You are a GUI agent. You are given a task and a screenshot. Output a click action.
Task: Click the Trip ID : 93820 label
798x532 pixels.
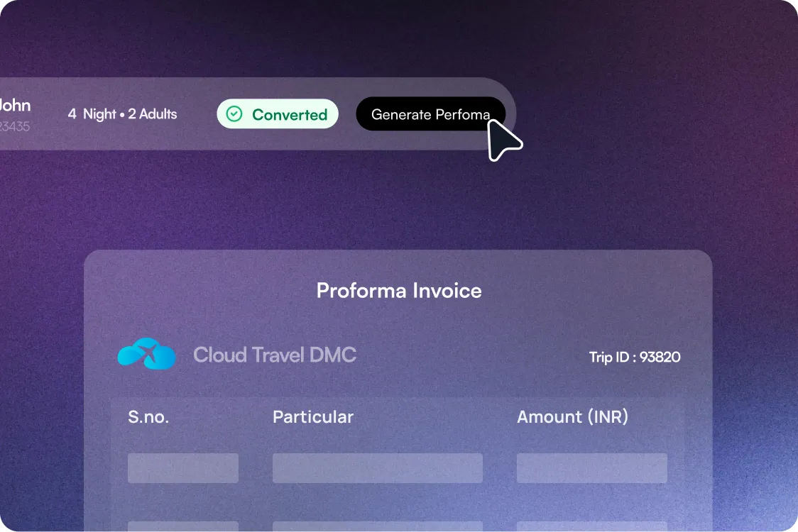635,357
